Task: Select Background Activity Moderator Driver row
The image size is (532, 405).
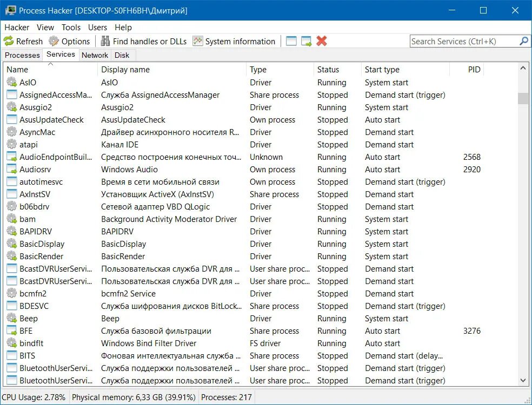Action: click(x=261, y=219)
